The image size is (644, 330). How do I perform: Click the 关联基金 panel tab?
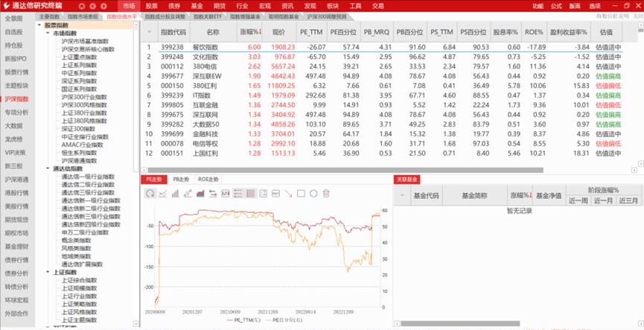coord(407,180)
